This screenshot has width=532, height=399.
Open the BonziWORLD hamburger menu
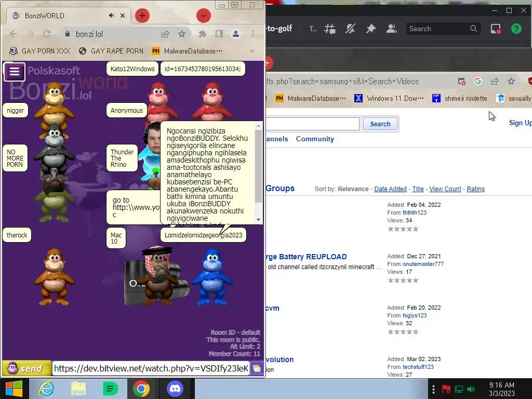14,72
